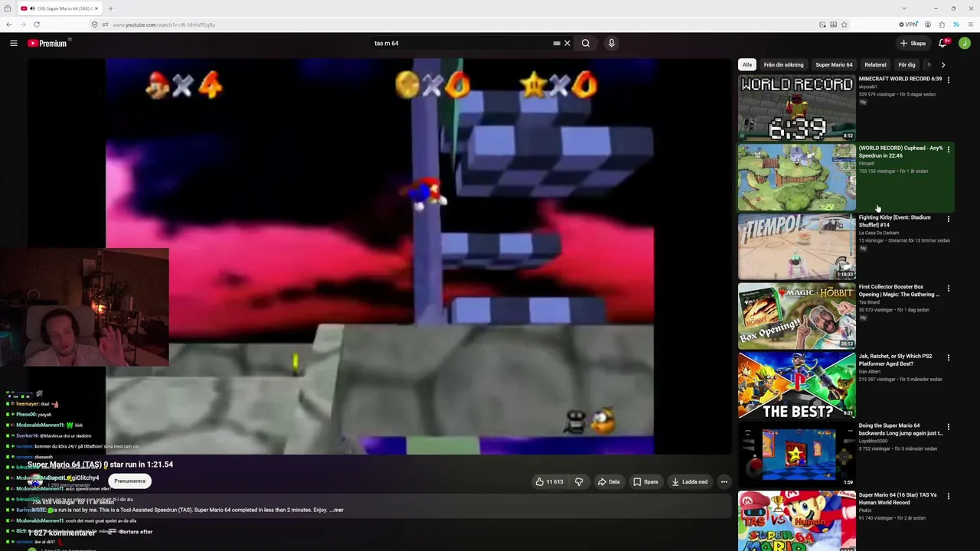Viewport: 980px width, 551px height.
Task: Reload the page with the refresh icon
Action: 36,24
